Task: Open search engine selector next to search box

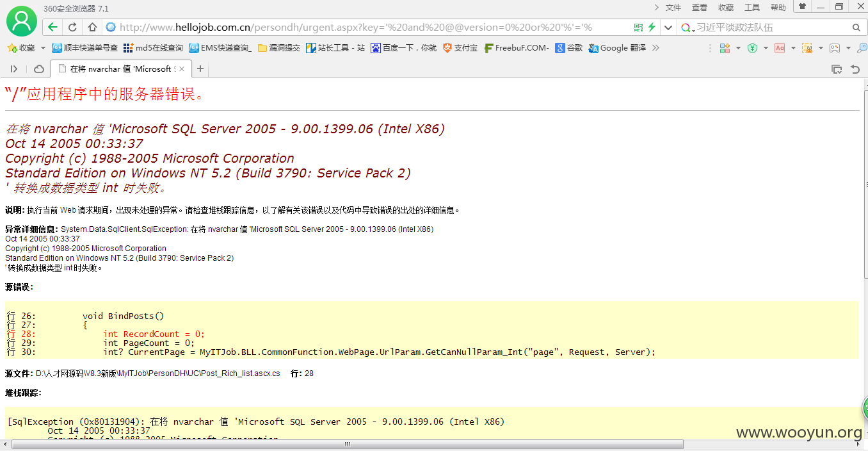Action: click(x=687, y=28)
